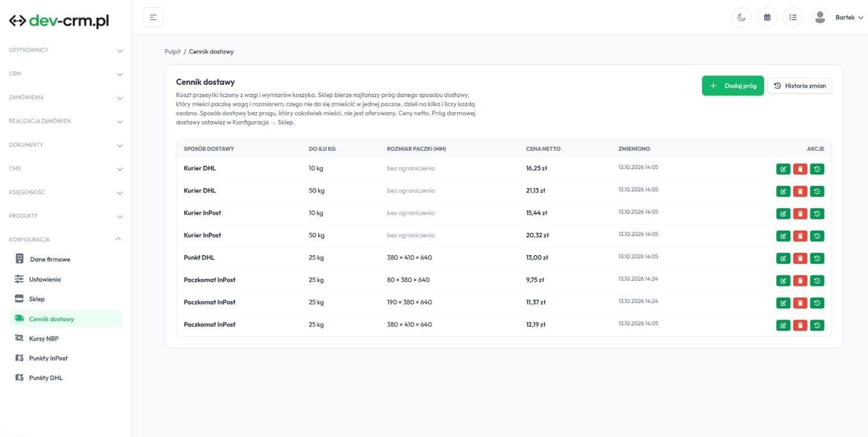The image size is (868, 437).
Task: Expand the Realizacja zamówień section
Action: click(x=66, y=121)
